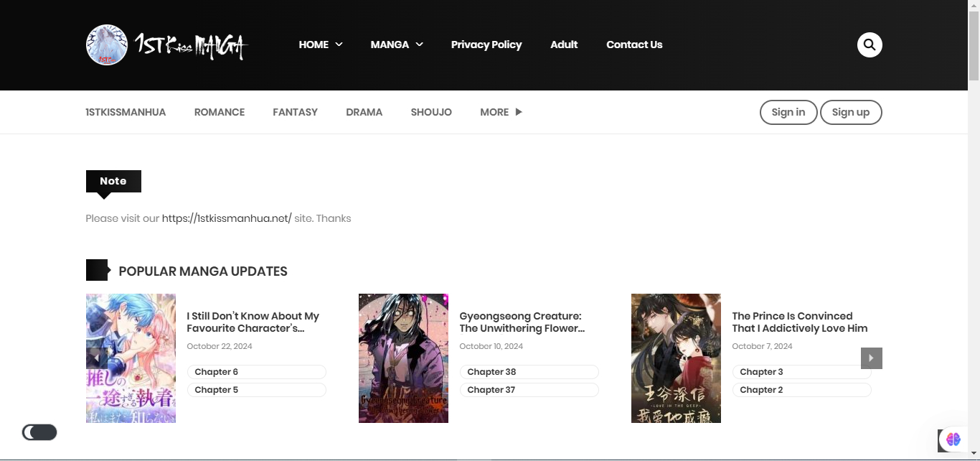This screenshot has height=461, width=980.
Task: Follow the 1stkissmanhua.net link
Action: [227, 218]
